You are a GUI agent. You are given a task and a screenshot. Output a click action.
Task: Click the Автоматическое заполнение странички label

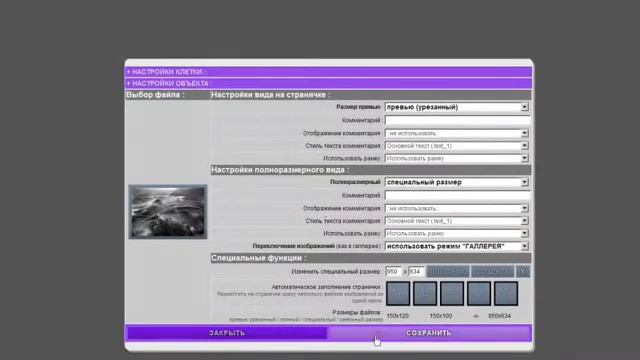point(326,287)
